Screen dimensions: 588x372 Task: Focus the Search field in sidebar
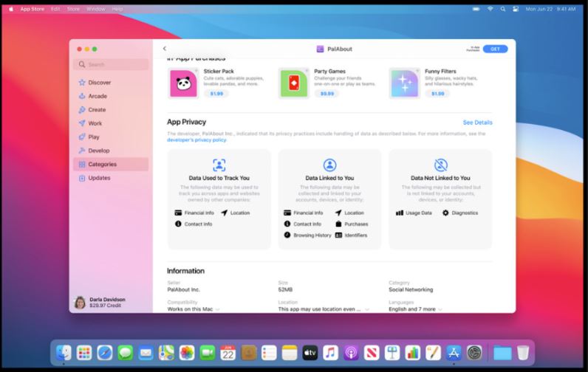pos(111,64)
